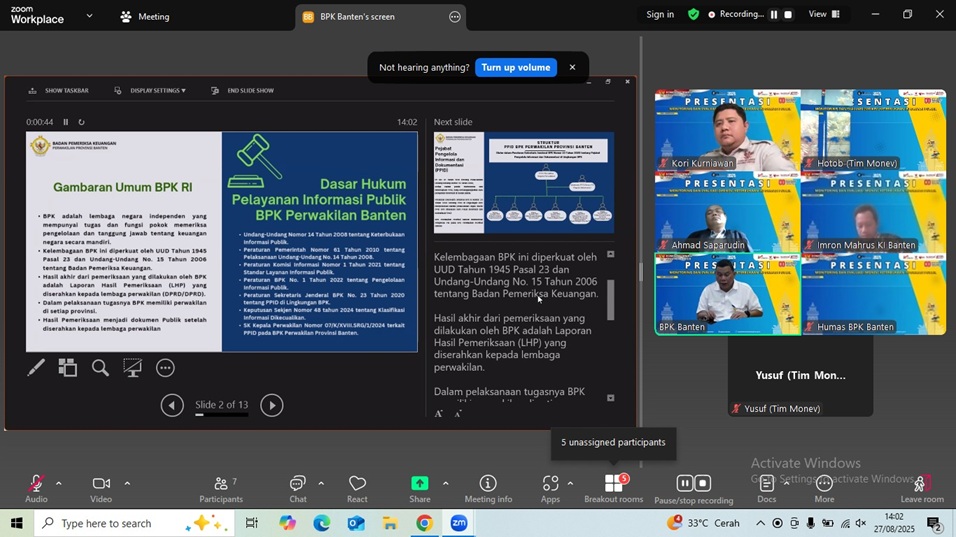Click Leave room
The width and height of the screenshot is (956, 537).
(x=922, y=489)
